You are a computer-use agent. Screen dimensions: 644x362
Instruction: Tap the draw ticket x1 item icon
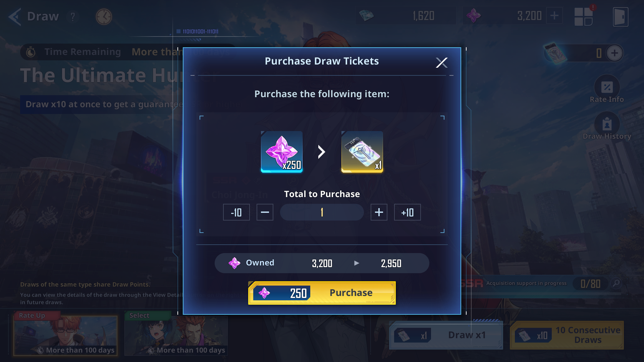(362, 152)
